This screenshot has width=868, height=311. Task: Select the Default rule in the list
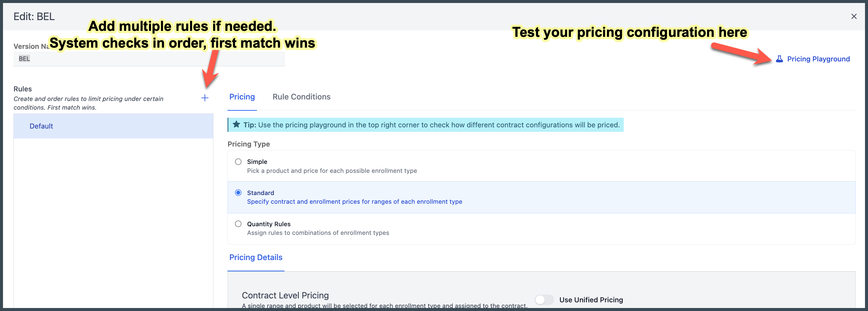113,126
